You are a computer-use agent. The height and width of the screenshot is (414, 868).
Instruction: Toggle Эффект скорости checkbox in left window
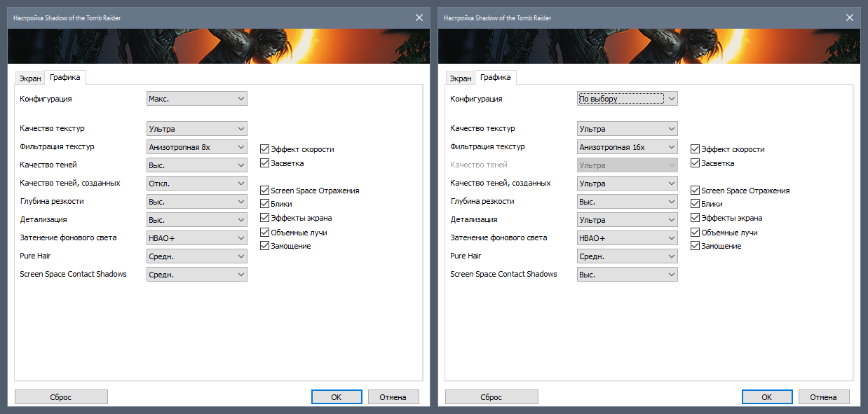[x=264, y=149]
